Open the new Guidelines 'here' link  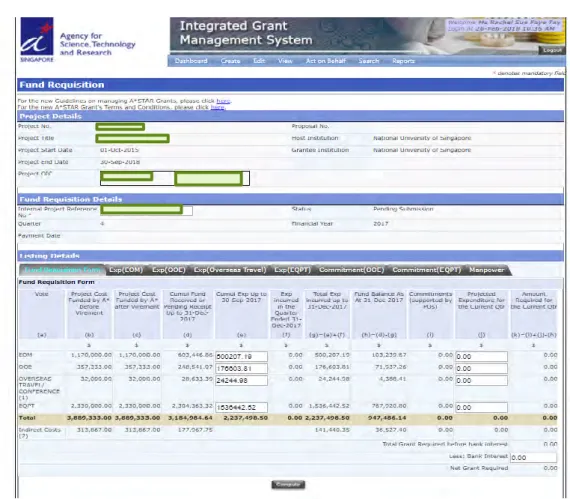(x=223, y=101)
